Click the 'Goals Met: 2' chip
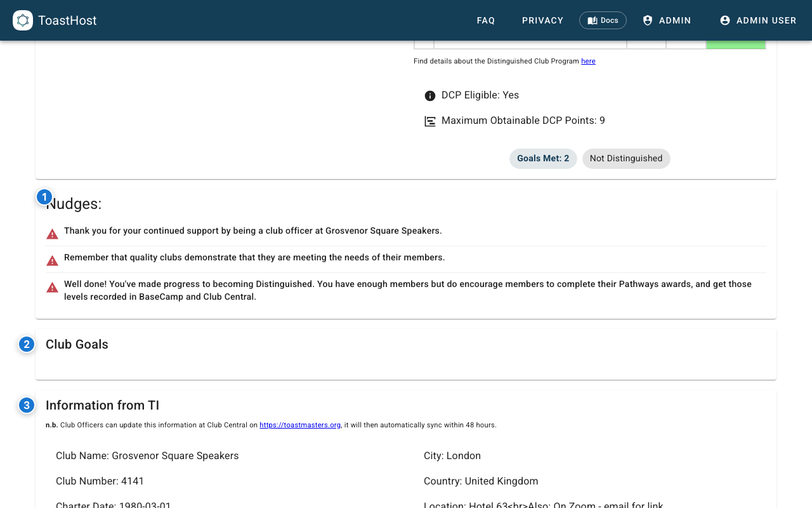Image resolution: width=812 pixels, height=508 pixels. pos(543,159)
